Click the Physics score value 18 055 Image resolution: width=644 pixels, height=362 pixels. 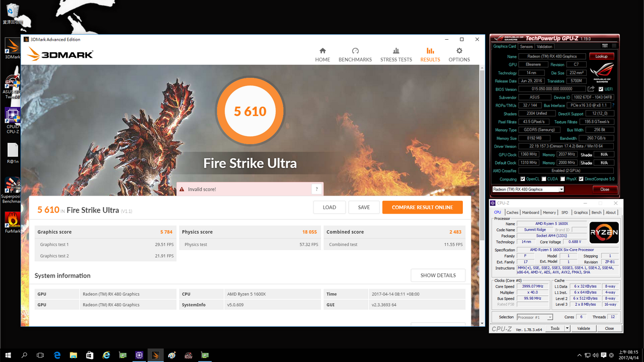[x=309, y=232]
